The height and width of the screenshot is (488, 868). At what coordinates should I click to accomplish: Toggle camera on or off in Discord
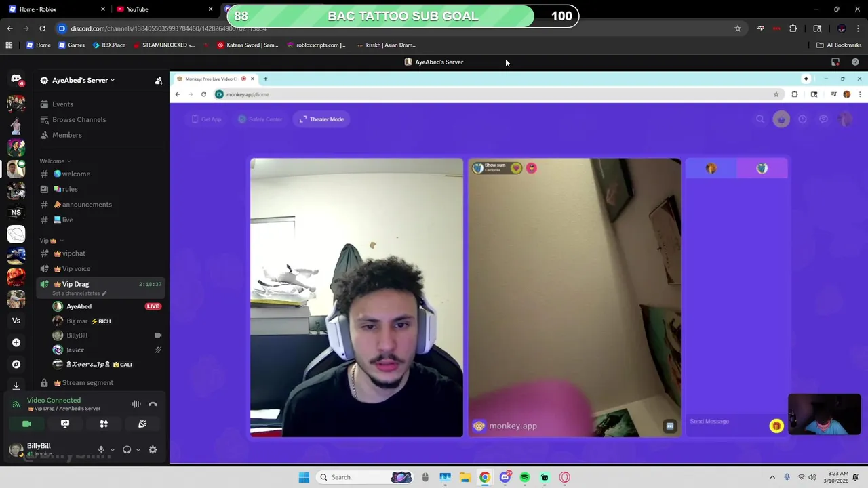tap(26, 424)
